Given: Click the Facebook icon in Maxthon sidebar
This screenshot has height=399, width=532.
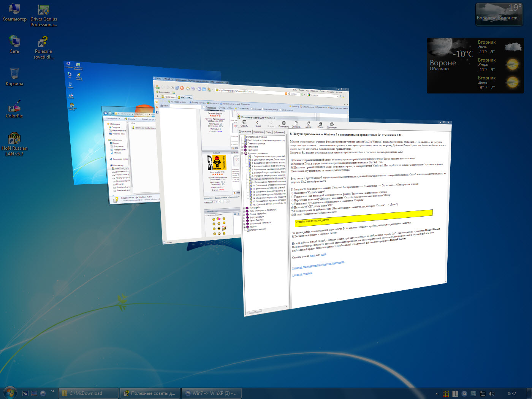Looking at the screenshot, I should tap(157, 112).
